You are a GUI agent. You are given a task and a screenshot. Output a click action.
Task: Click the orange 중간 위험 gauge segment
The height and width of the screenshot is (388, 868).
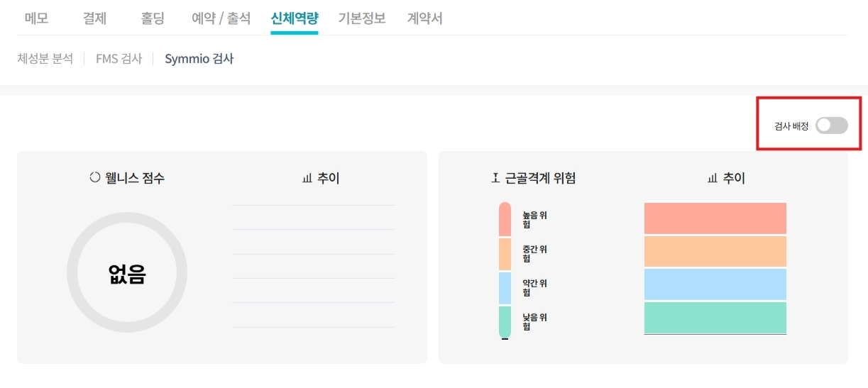point(505,254)
